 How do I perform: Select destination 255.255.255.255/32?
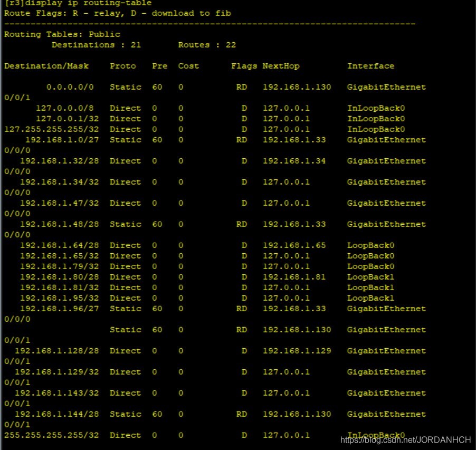[x=52, y=435]
